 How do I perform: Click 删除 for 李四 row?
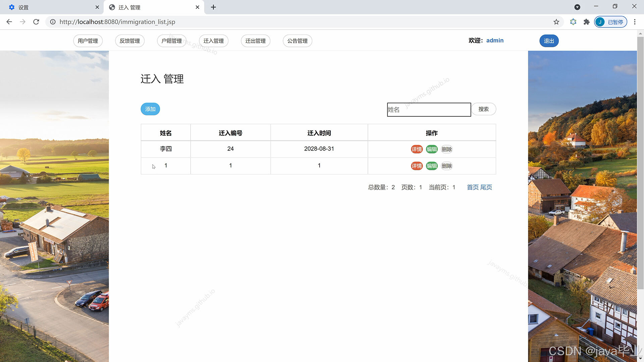tap(447, 149)
